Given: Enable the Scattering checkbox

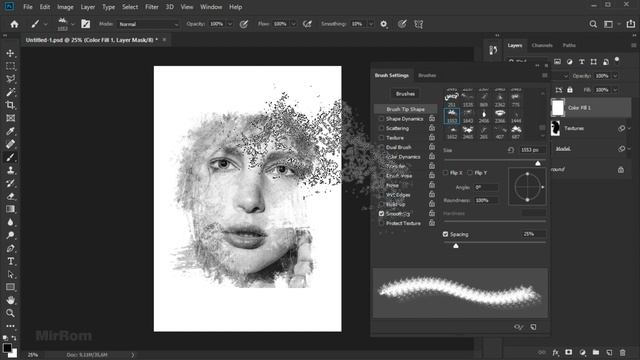Looking at the screenshot, I should [381, 128].
